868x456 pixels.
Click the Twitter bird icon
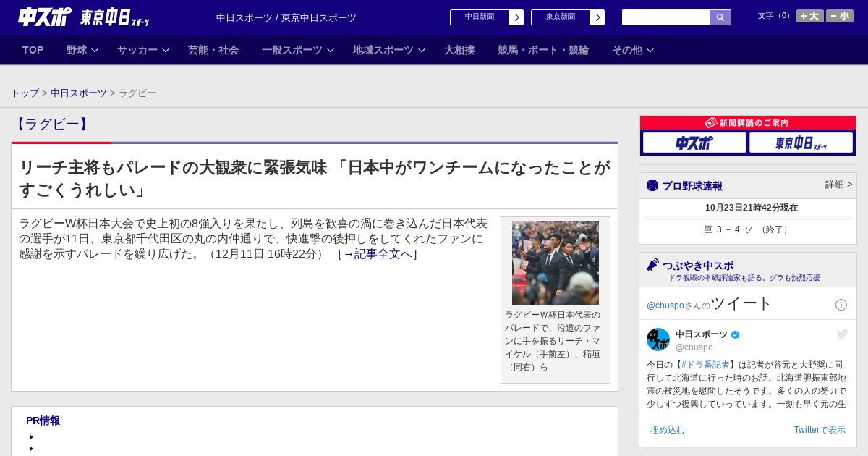coord(842,334)
